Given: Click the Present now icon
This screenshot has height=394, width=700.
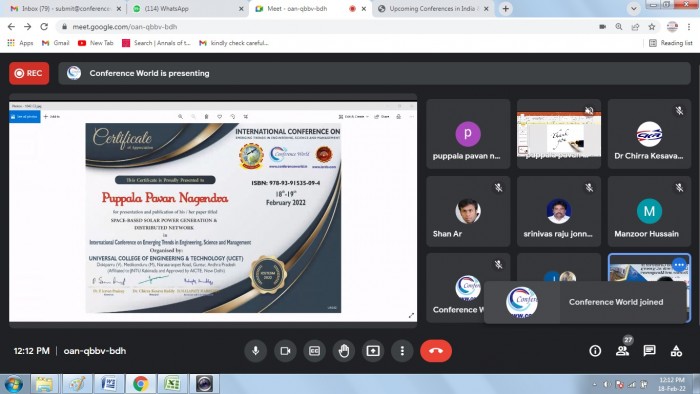Looking at the screenshot, I should click(373, 351).
